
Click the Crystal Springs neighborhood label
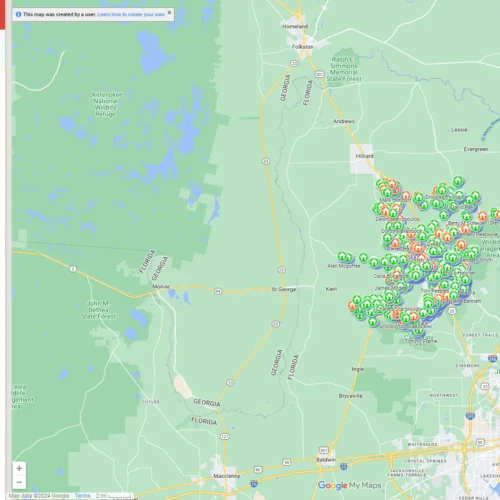[425, 461]
